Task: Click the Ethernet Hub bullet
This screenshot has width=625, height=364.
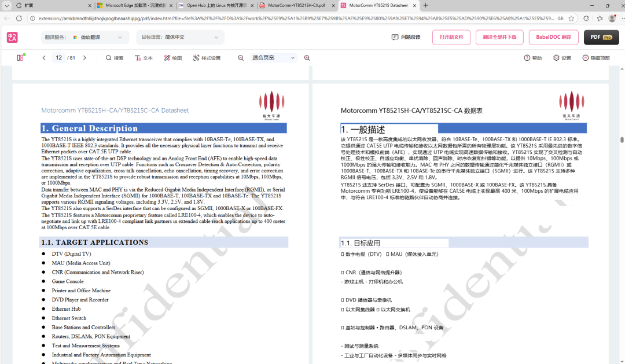Action: pos(66,309)
